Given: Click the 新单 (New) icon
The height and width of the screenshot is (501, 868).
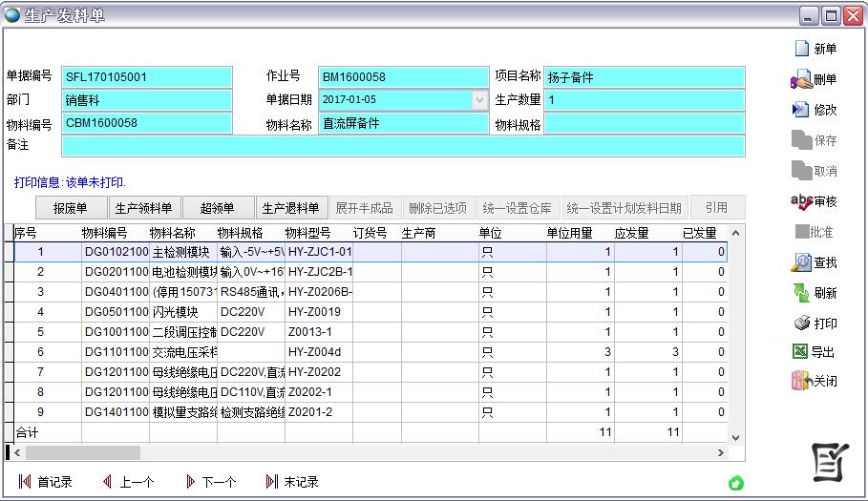Looking at the screenshot, I should click(x=802, y=49).
